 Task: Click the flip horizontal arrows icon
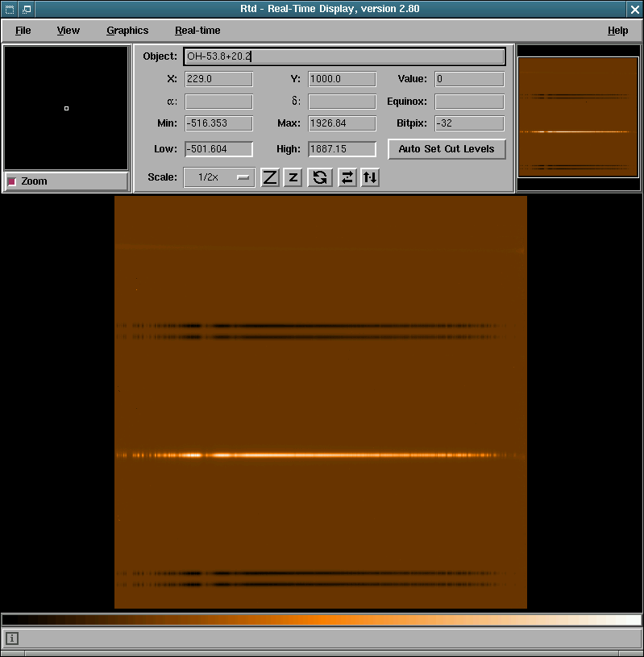click(347, 177)
